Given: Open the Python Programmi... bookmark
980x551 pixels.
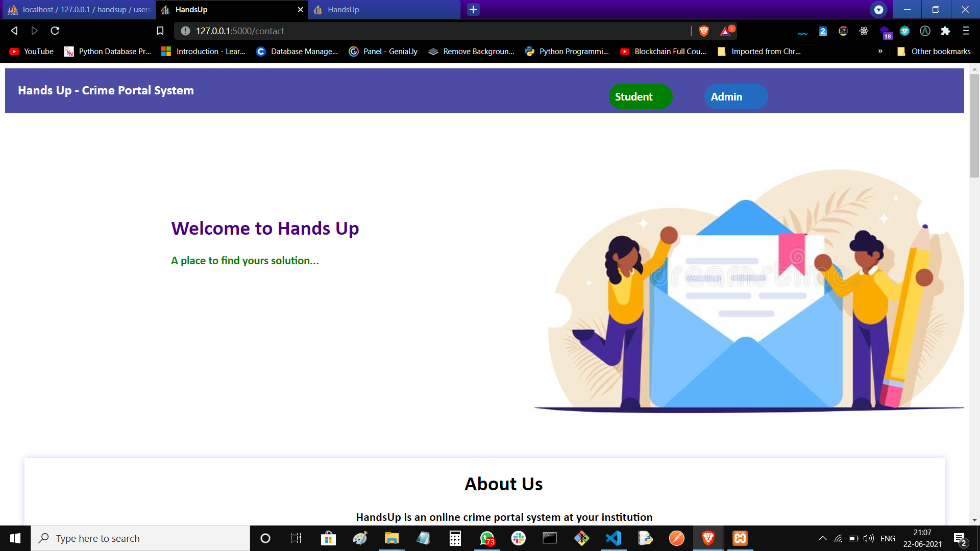Looking at the screenshot, I should (x=567, y=52).
